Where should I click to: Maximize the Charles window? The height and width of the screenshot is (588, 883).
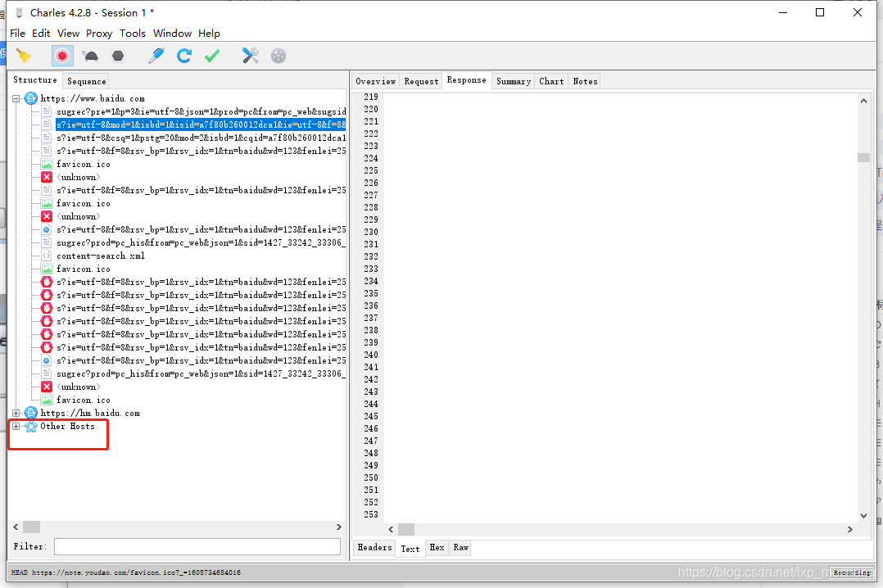pyautogui.click(x=820, y=12)
